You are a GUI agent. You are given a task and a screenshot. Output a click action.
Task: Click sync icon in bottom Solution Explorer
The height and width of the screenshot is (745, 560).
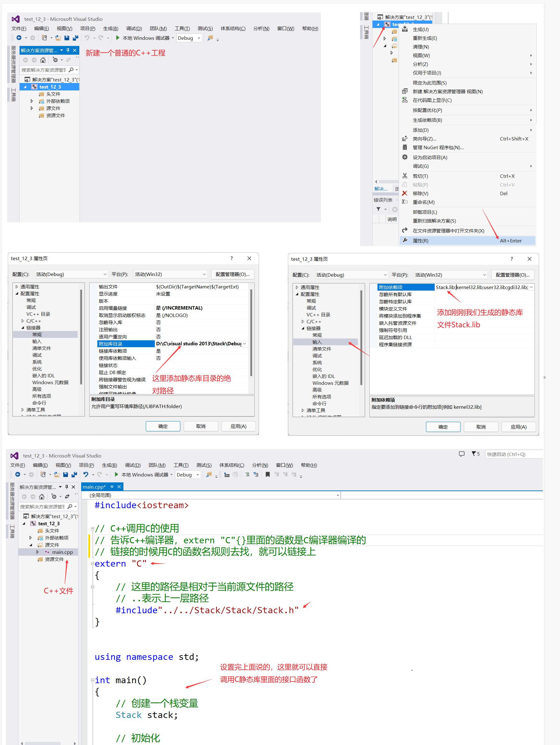(x=67, y=496)
